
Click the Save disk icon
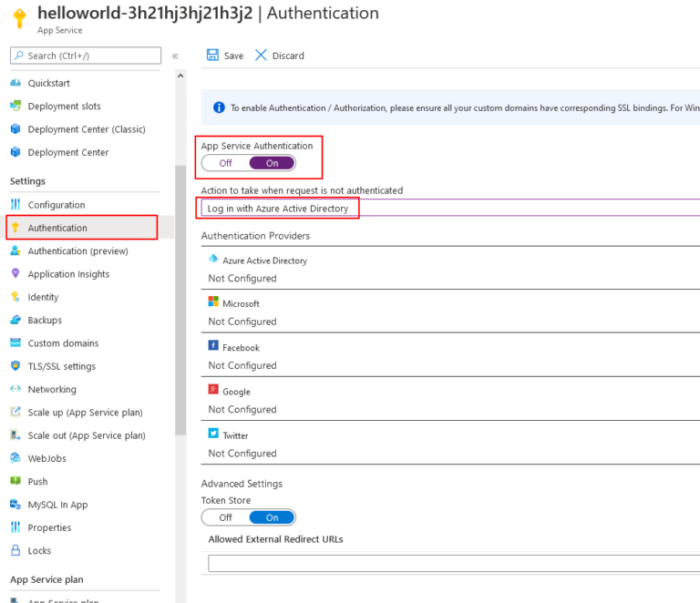pyautogui.click(x=212, y=56)
